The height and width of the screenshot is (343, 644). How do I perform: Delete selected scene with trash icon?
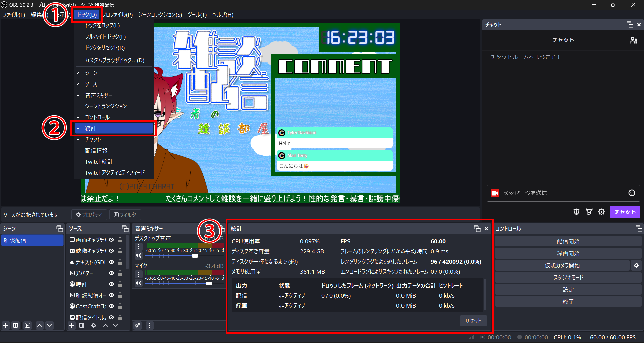point(16,325)
